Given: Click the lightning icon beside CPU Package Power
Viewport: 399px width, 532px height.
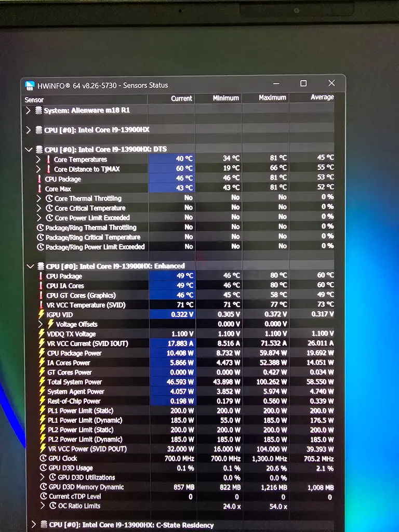Looking at the screenshot, I should [42, 353].
